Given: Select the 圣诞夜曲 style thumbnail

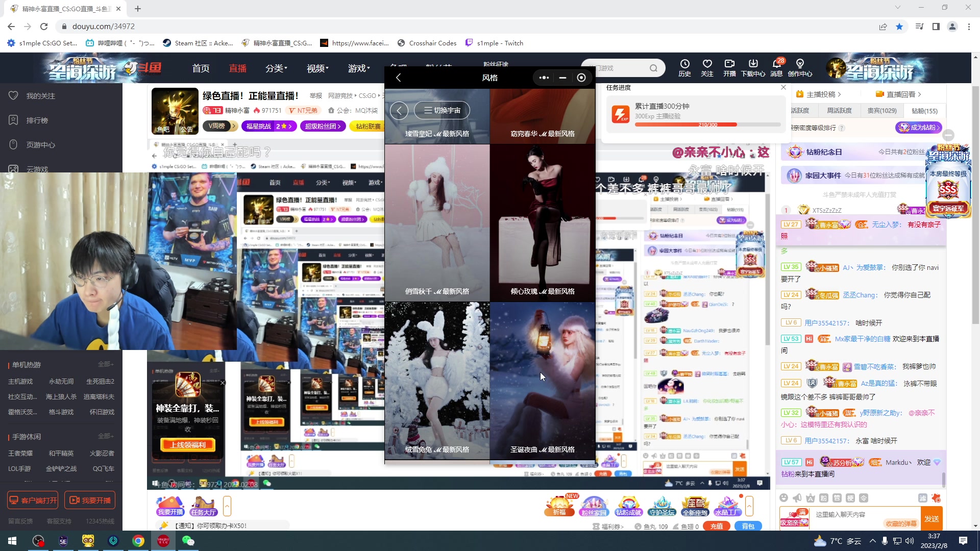Looking at the screenshot, I should pos(542,381).
